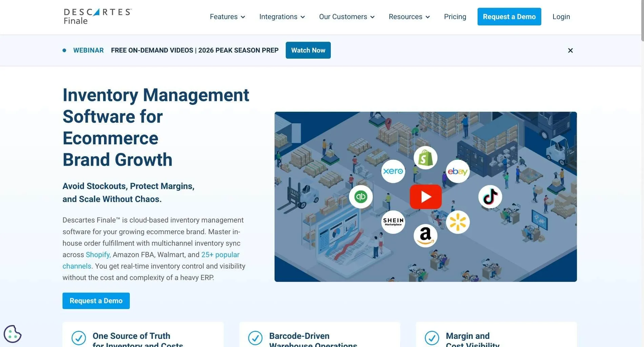This screenshot has width=644, height=347.
Task: Expand the Integrations dropdown menu
Action: click(x=282, y=17)
